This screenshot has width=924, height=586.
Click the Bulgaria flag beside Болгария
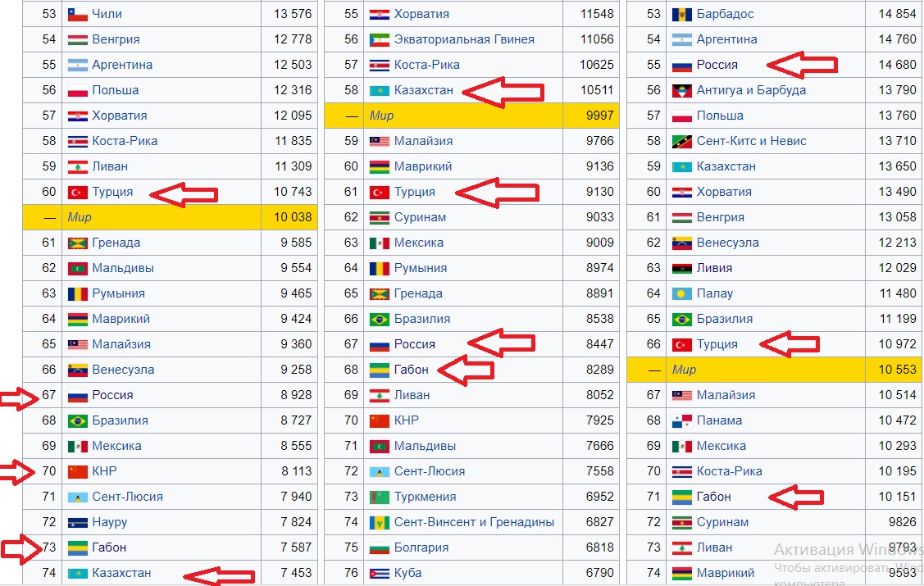[380, 547]
